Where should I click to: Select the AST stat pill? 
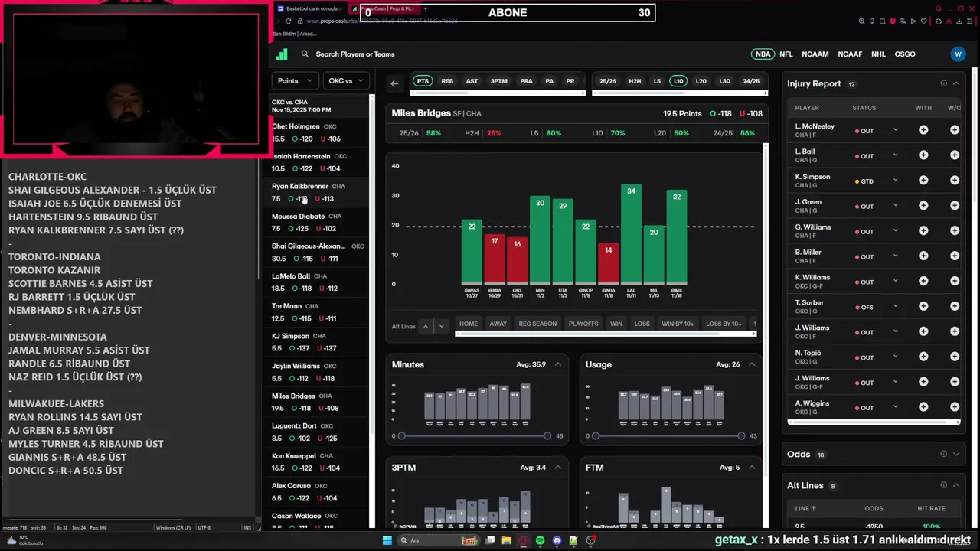(x=472, y=81)
